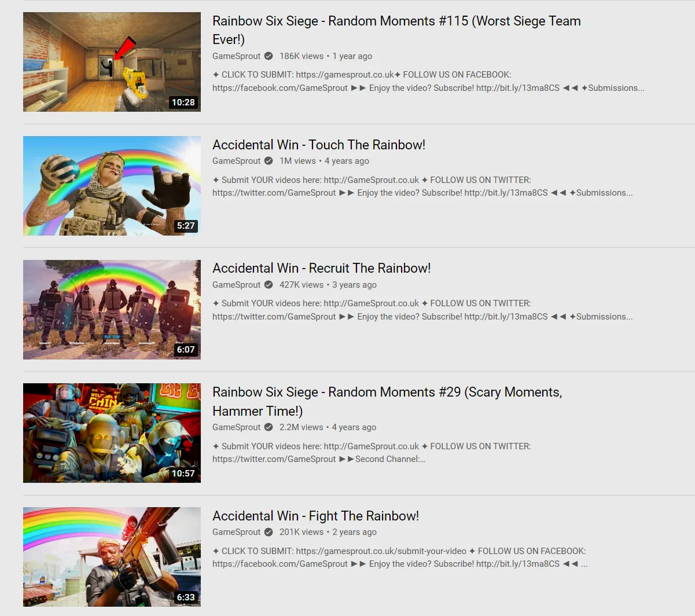The image size is (695, 616).
Task: Click title 'Accidental Win - Recruit The Rainbow!'
Action: 322,268
